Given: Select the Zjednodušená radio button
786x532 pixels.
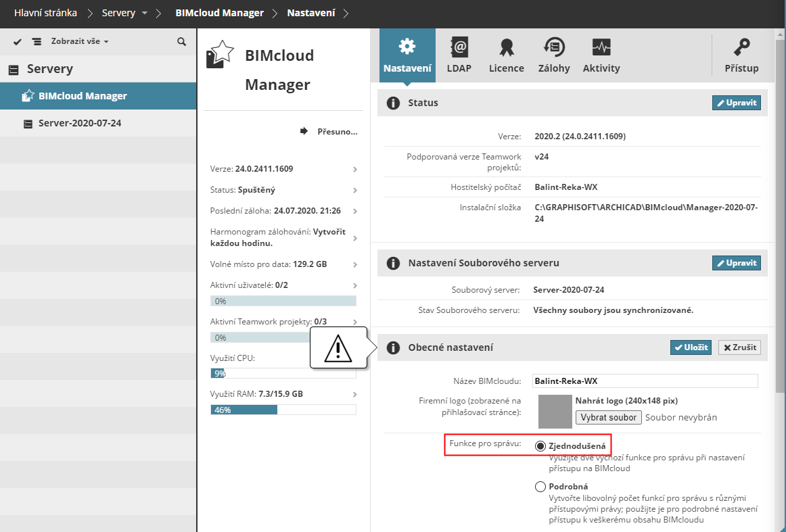Looking at the screenshot, I should (x=540, y=446).
